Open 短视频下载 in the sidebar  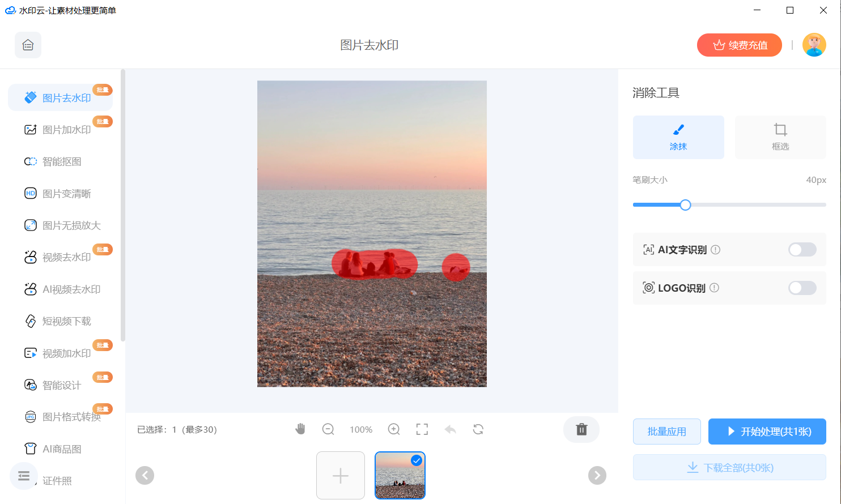(60, 321)
